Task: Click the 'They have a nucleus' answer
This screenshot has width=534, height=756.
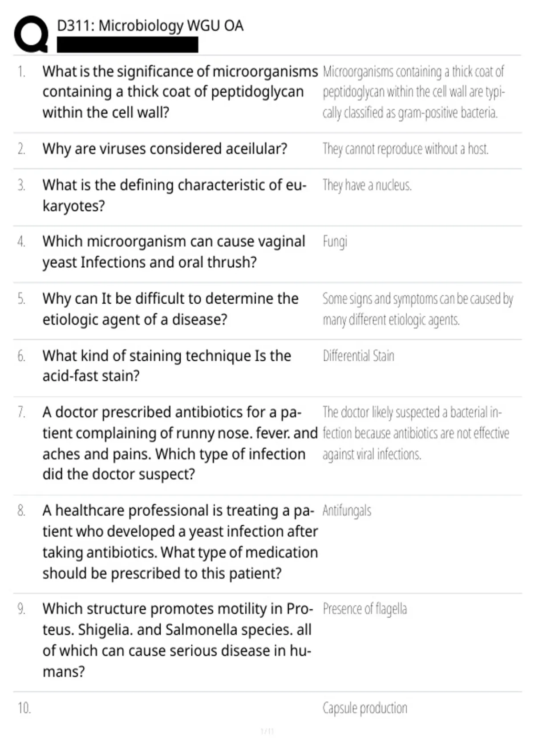Action: (x=367, y=185)
